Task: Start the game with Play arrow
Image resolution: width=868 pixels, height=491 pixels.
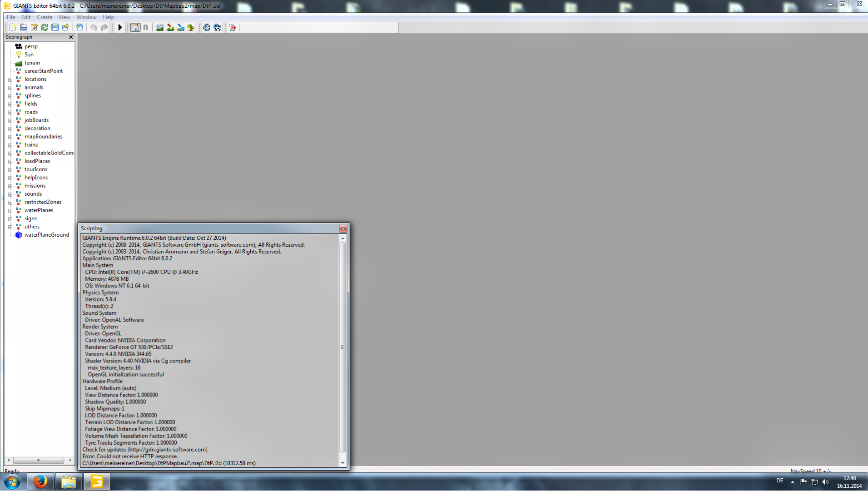Action: [120, 27]
